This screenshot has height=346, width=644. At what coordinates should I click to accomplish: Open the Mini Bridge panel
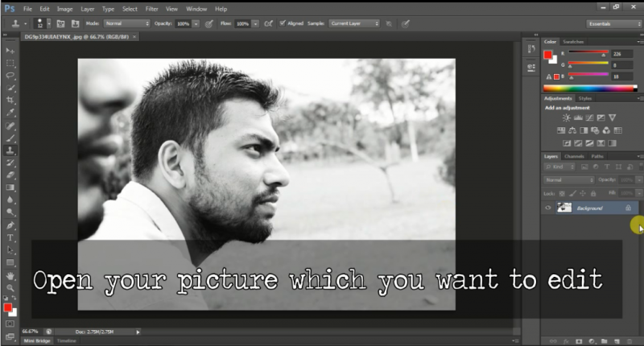click(x=37, y=341)
